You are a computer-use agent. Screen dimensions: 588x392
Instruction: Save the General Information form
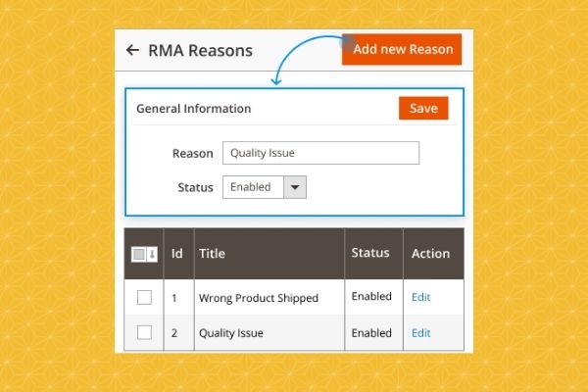[x=423, y=108]
